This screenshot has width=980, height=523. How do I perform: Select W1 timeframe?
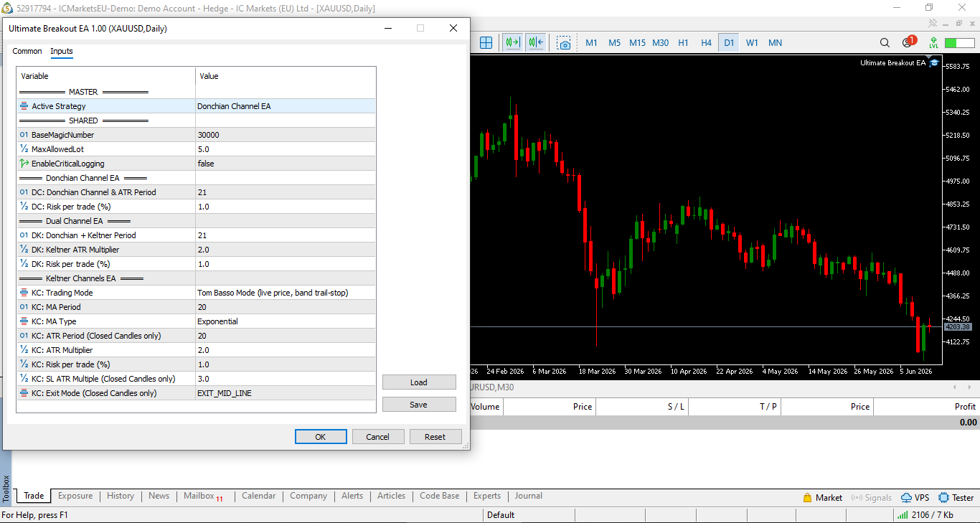pos(752,43)
